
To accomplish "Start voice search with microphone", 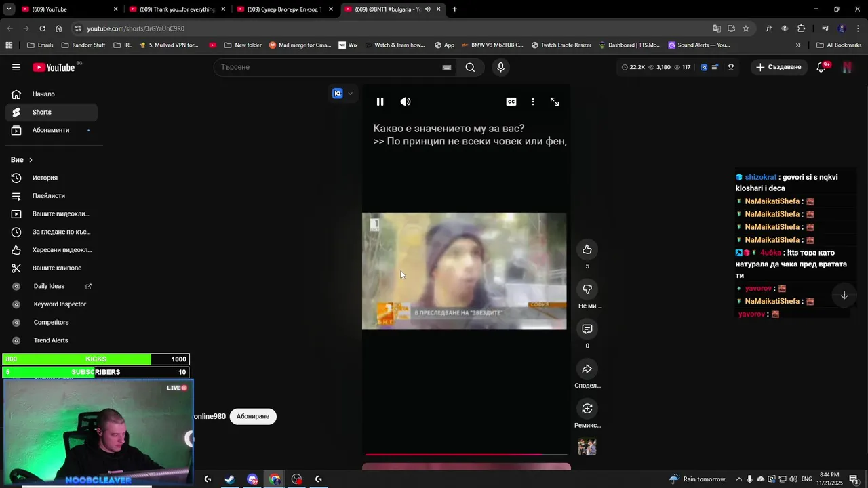I will point(500,67).
